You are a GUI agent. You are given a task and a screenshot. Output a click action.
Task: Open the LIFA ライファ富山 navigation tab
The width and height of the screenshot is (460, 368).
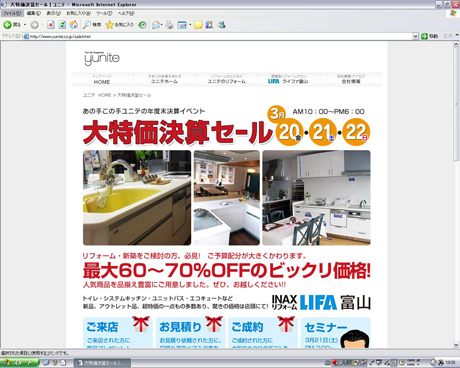click(x=289, y=80)
